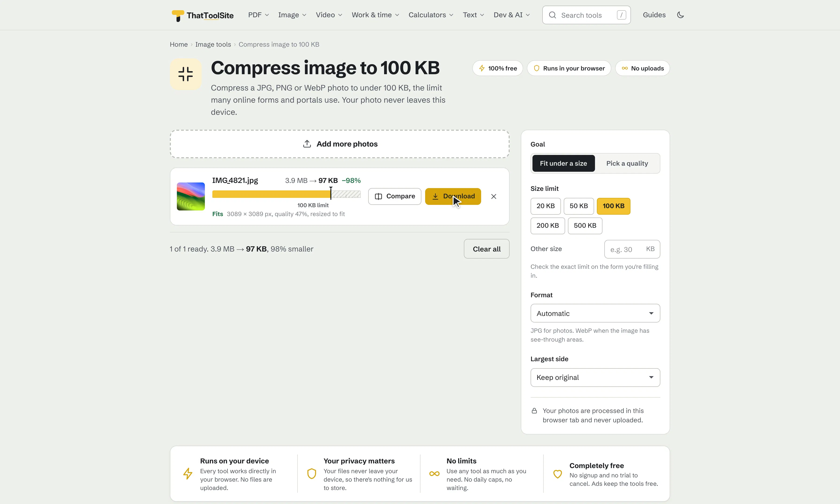Image resolution: width=840 pixels, height=504 pixels.
Task: Click the Clear all button
Action: pyautogui.click(x=486, y=249)
